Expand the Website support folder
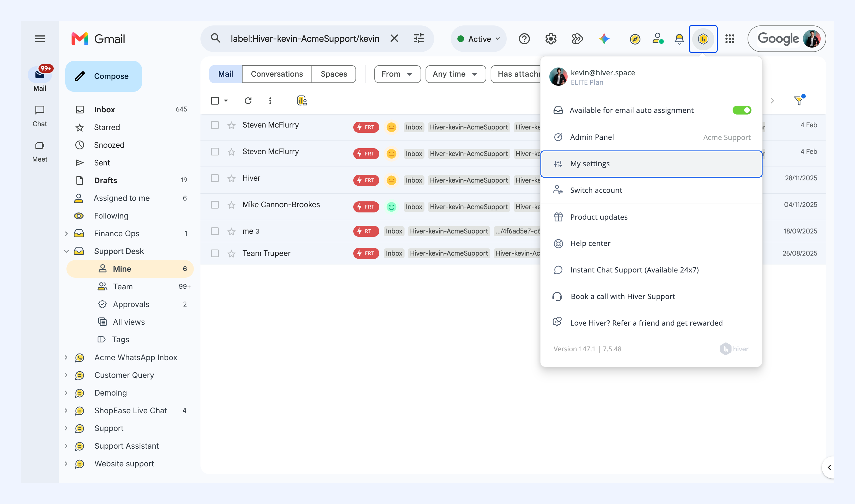 point(66,464)
